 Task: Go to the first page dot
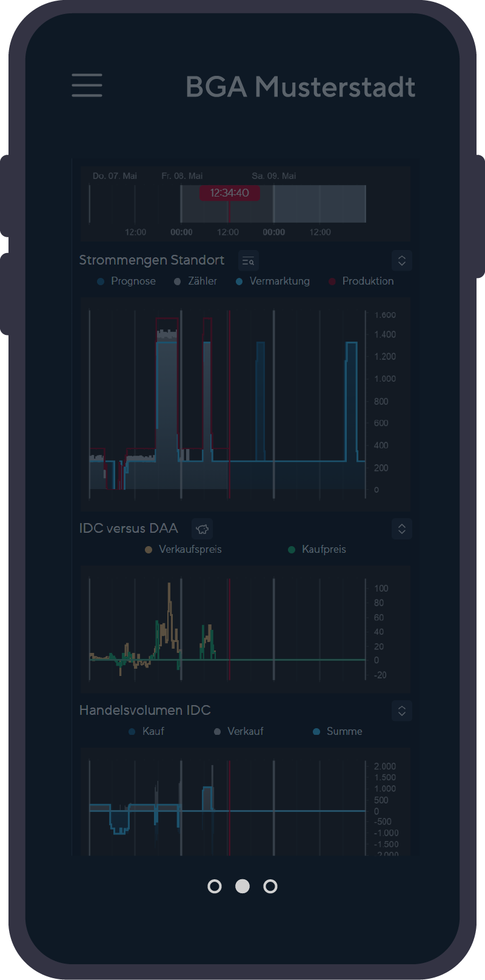coord(215,887)
